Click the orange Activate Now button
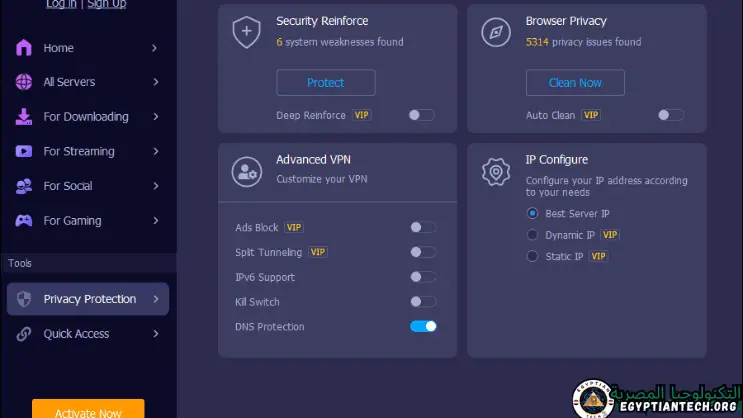 [88, 409]
